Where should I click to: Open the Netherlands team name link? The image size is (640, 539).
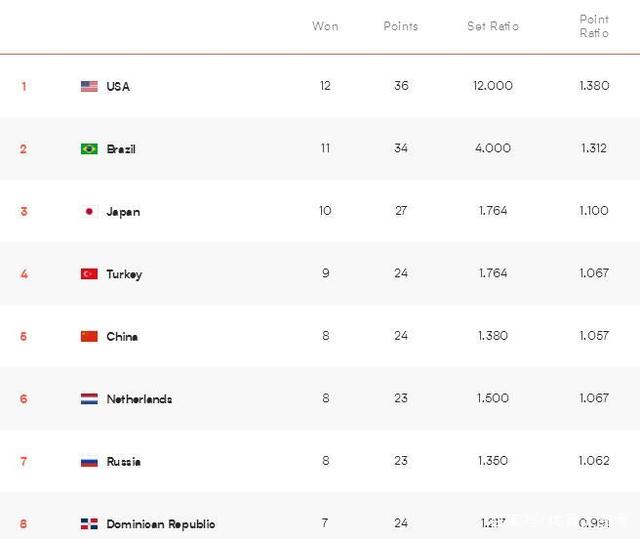(x=139, y=399)
